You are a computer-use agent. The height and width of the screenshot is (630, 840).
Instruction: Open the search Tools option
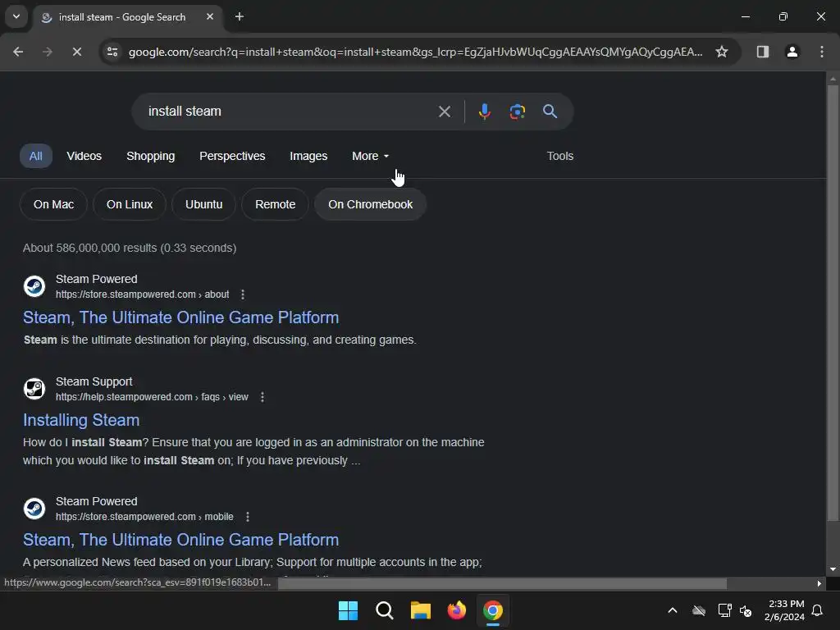coord(559,156)
